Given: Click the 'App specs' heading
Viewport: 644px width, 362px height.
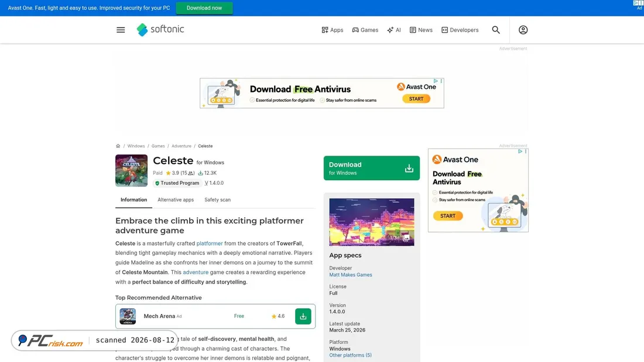Looking at the screenshot, I should [345, 256].
